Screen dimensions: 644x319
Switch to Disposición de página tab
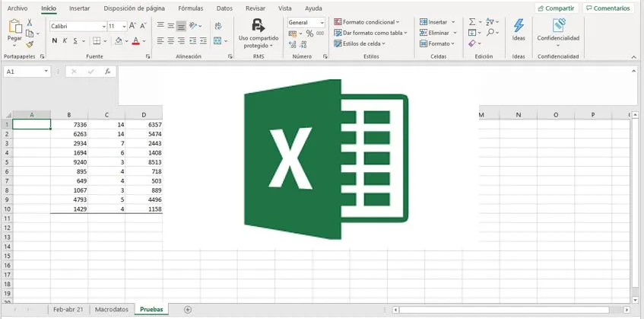click(x=135, y=8)
